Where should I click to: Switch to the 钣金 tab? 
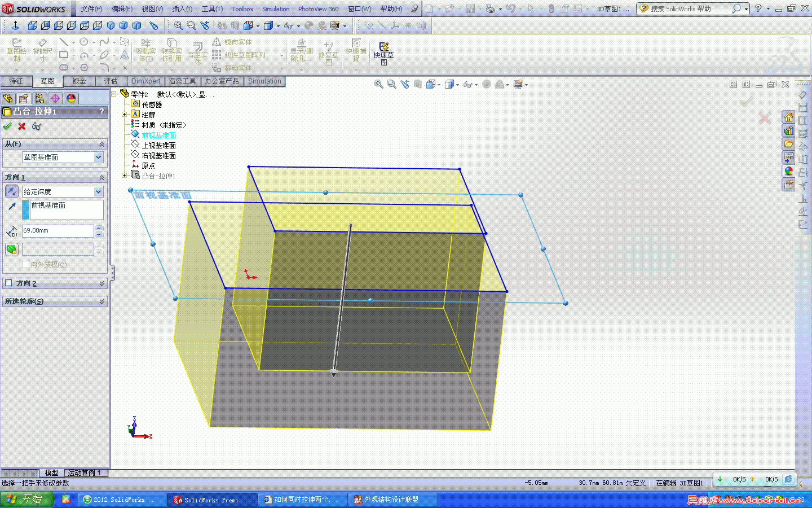[79, 81]
